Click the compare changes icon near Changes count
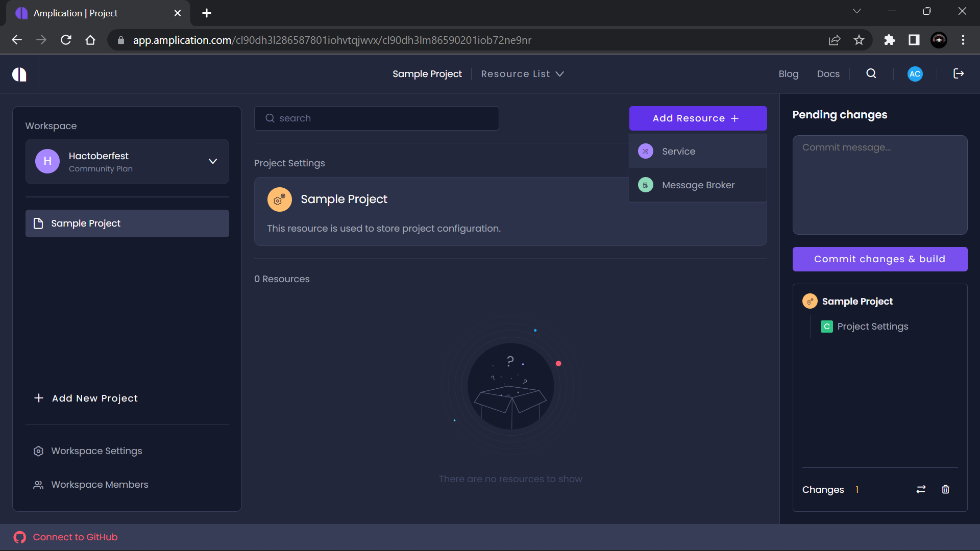 (x=921, y=489)
